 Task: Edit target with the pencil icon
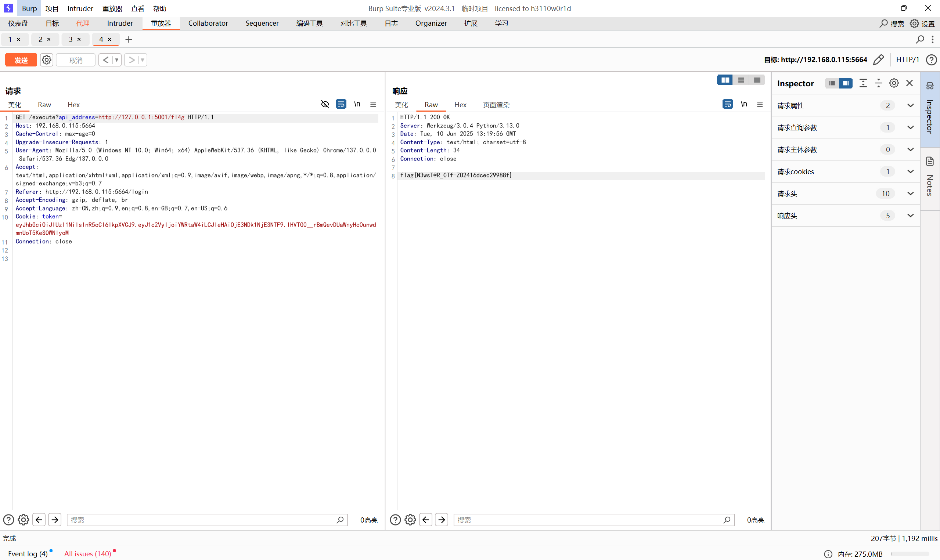coord(879,59)
